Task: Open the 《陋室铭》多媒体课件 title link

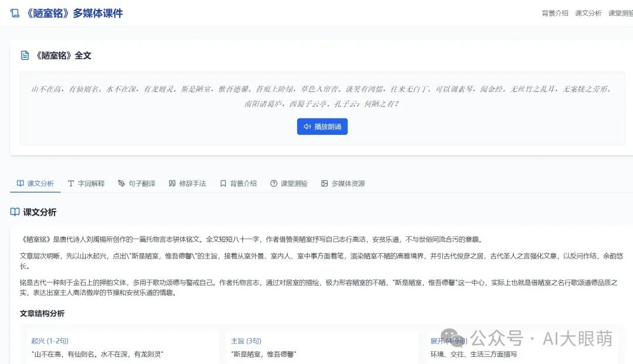Action: click(x=73, y=13)
